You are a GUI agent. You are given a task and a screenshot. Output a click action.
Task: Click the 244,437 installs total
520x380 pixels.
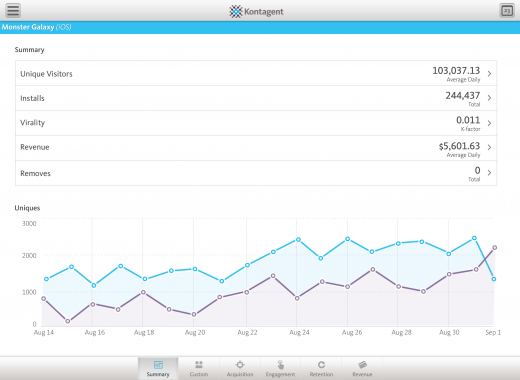click(x=463, y=96)
